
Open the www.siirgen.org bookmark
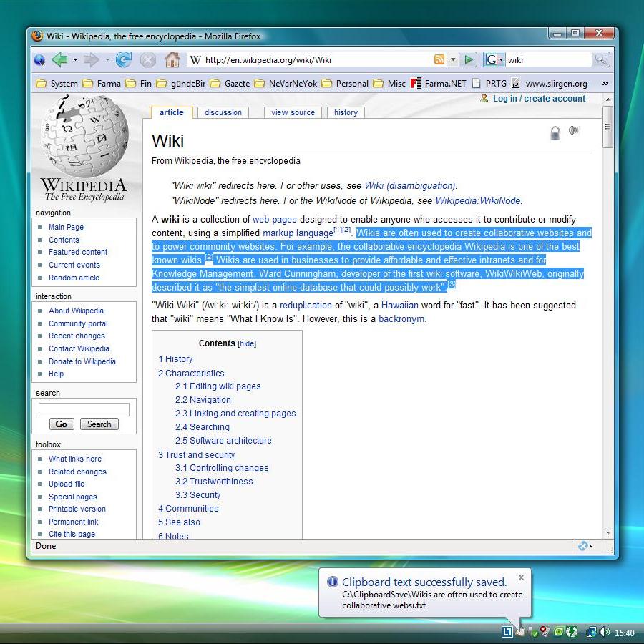tap(549, 84)
